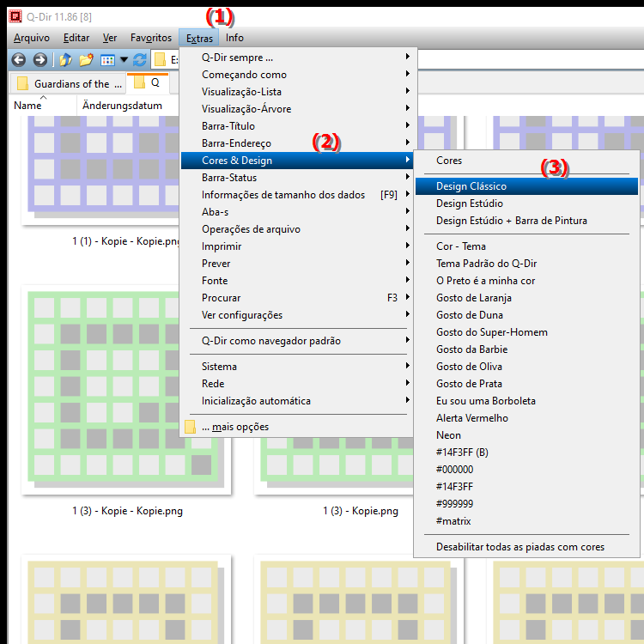Viewport: 644px width, 644px height.
Task: Expand the Barra-Endereço submenu
Action: [297, 143]
